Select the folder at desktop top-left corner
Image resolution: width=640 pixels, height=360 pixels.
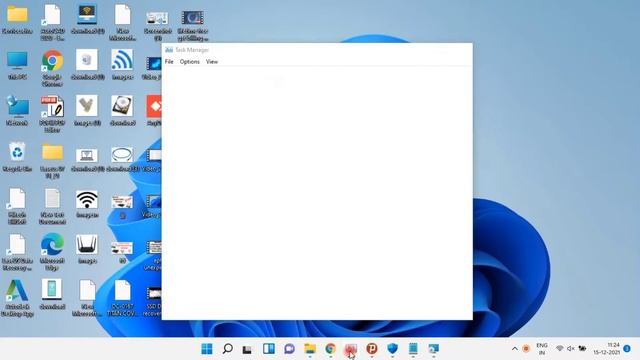(x=17, y=19)
